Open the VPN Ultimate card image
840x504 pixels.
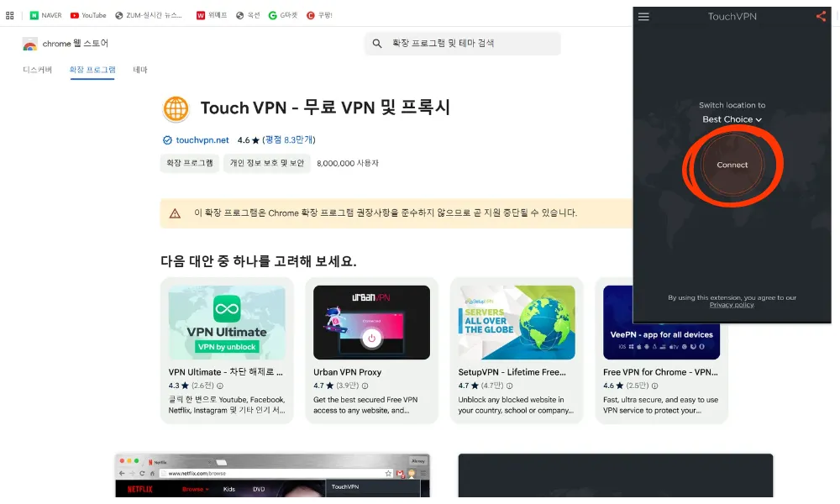(227, 323)
